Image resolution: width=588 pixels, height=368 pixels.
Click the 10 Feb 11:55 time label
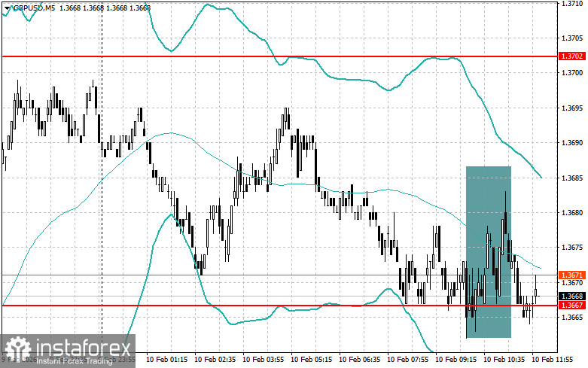(553, 360)
